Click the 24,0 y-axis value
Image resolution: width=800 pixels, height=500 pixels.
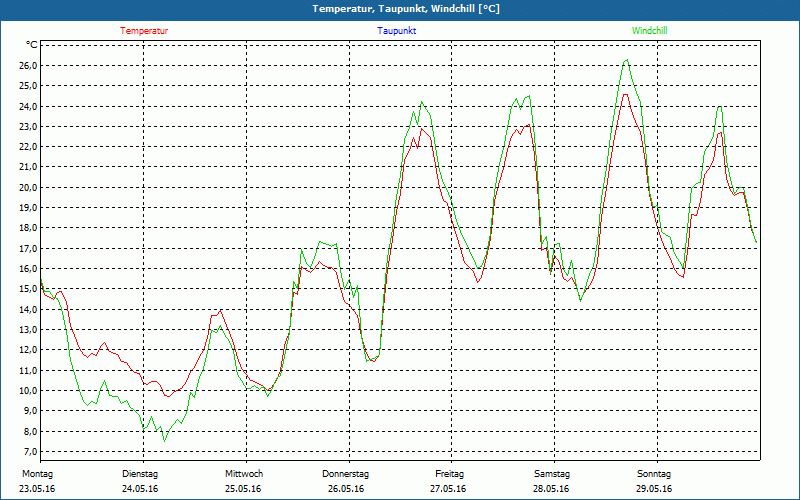click(x=29, y=106)
